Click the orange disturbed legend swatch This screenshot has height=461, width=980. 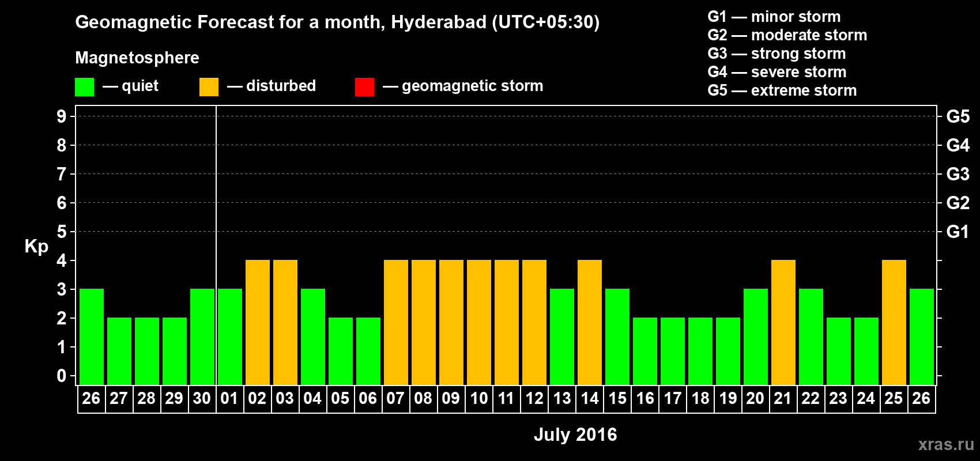click(209, 87)
